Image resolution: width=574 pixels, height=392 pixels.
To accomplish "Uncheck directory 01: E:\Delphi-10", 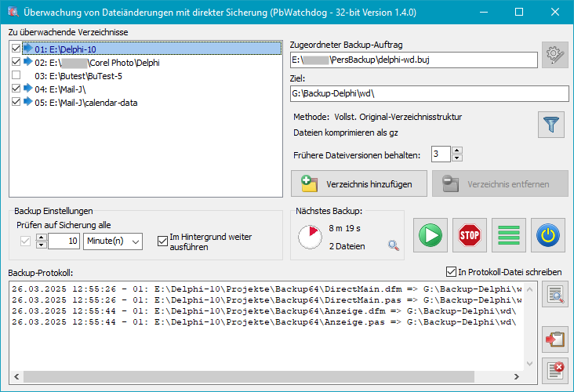I will [x=16, y=48].
